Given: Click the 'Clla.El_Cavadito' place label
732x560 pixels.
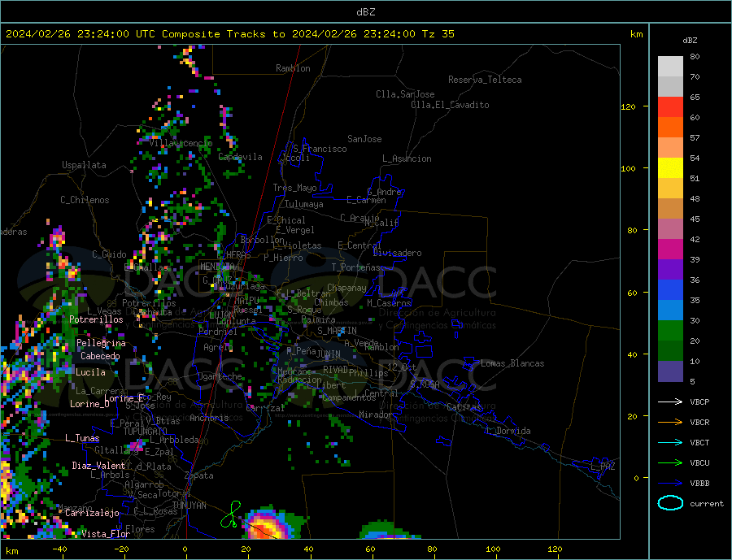Looking at the screenshot, I should pyautogui.click(x=450, y=105).
